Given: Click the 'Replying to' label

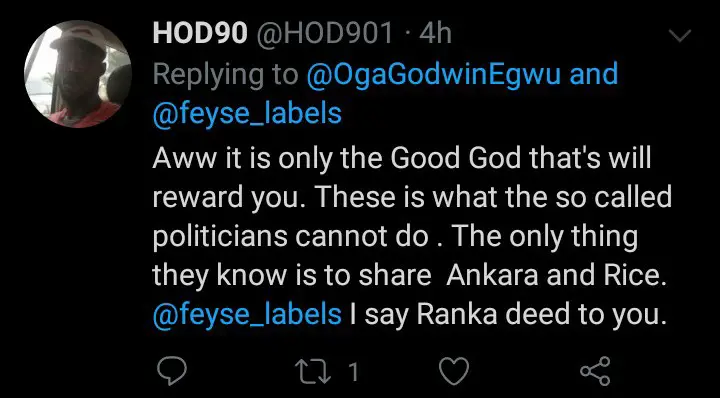Looking at the screenshot, I should pos(225,75).
